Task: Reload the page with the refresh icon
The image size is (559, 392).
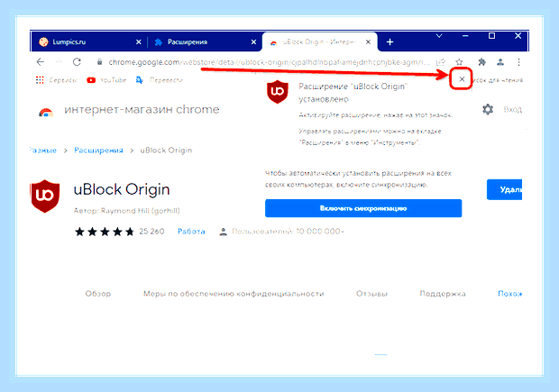Action: [77, 62]
